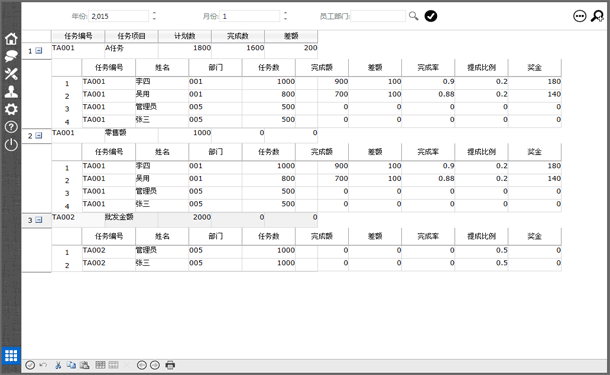
Task: Click the undo arrow in bottom toolbar
Action: [x=43, y=365]
